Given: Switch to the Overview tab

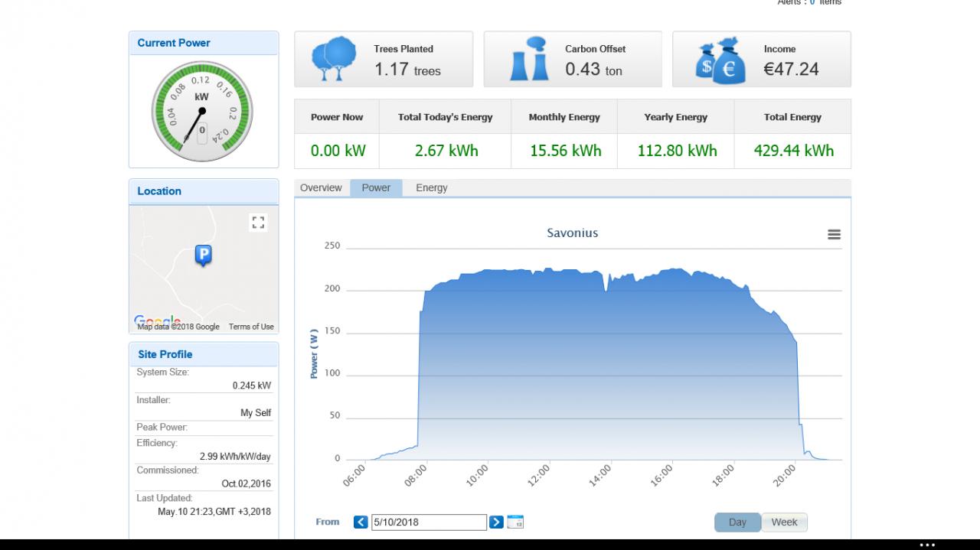Looking at the screenshot, I should pos(321,188).
